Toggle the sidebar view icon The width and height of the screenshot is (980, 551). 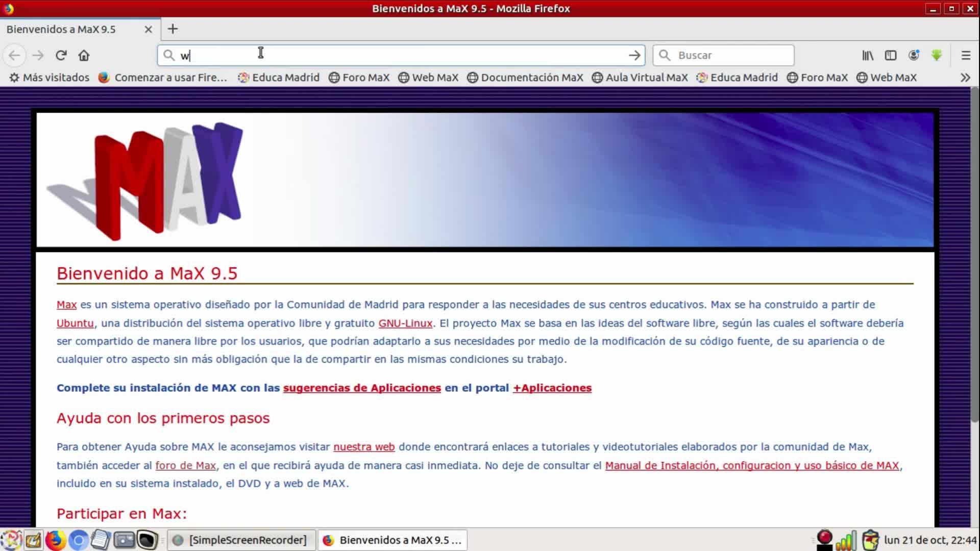point(891,55)
